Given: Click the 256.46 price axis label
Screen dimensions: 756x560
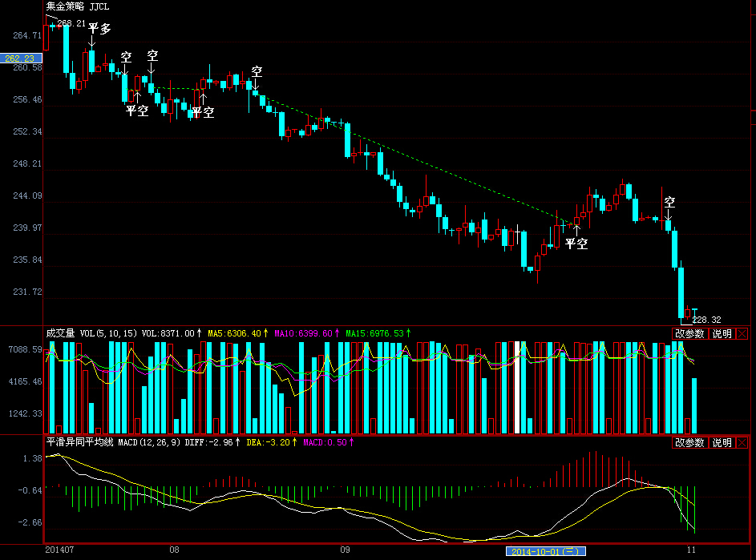Looking at the screenshot, I should tap(27, 100).
